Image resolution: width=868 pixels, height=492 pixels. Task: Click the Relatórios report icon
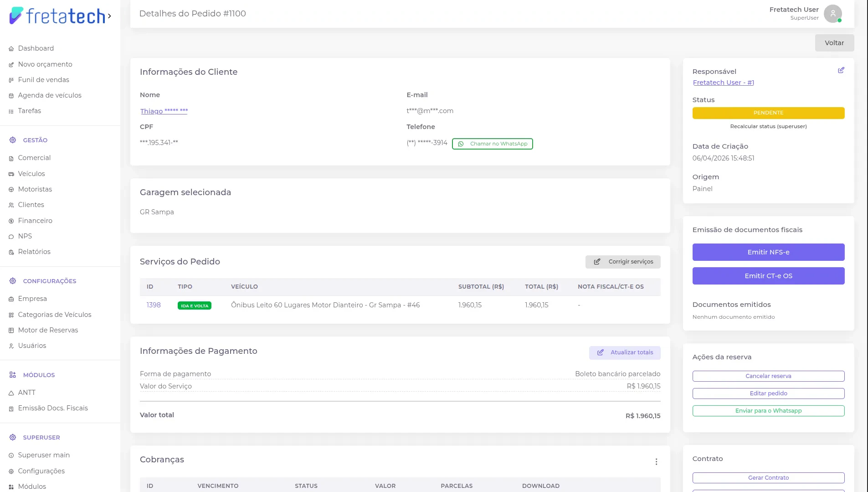coord(11,252)
